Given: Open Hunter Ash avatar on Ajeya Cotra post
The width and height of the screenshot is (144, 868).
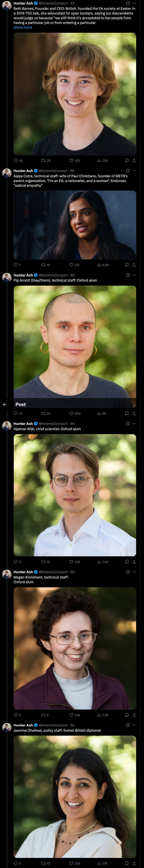Looking at the screenshot, I should coord(7,173).
